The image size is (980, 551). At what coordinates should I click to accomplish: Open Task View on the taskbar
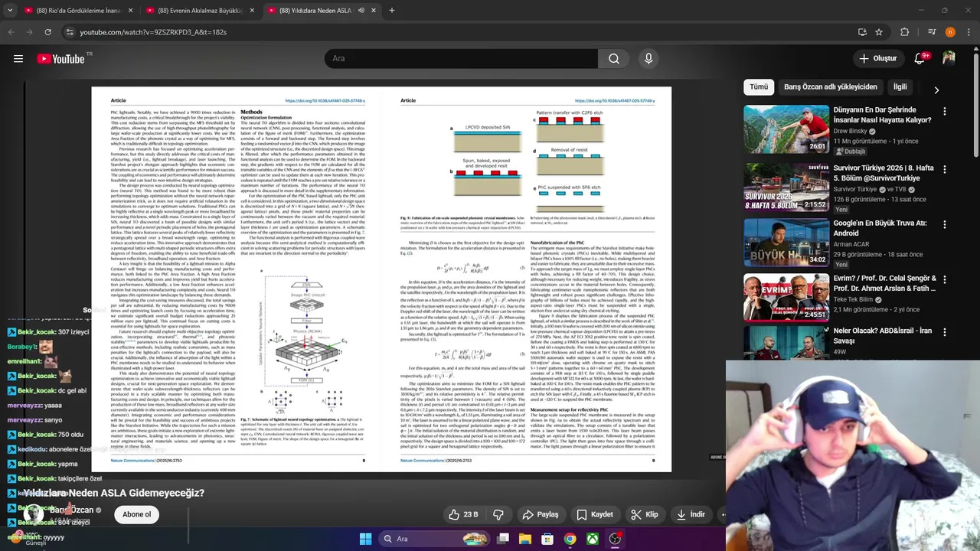pos(503,539)
